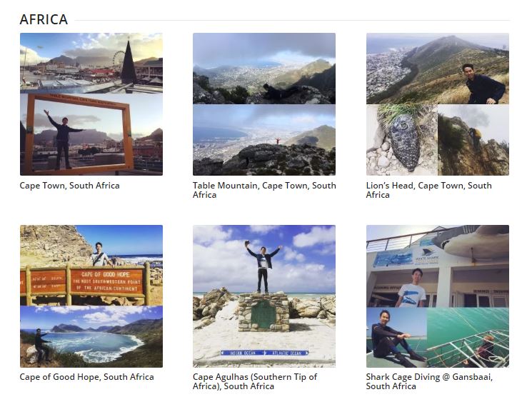Select photo of red-clothed person standing on summit
Viewport: 532px width, 402px height.
(x=264, y=140)
